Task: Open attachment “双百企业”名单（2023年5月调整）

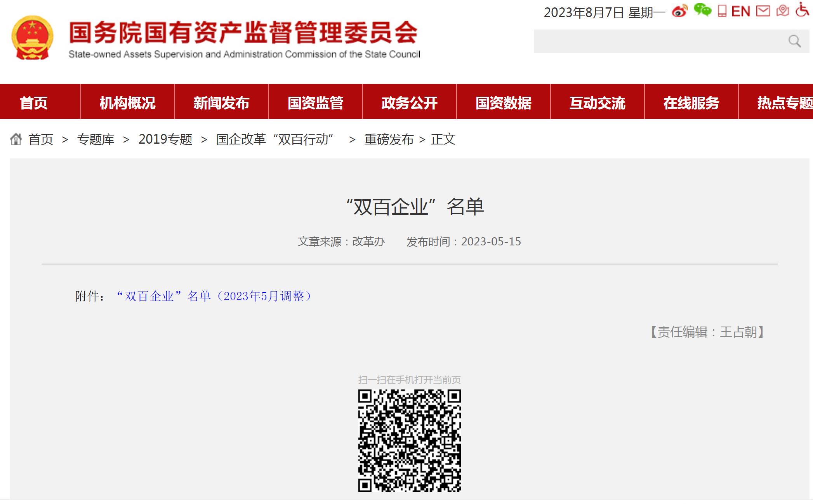Action: click(x=215, y=296)
